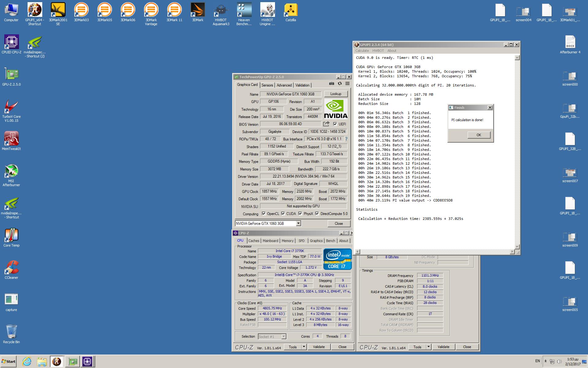Open the SPD tab in CPU-Z

point(302,241)
